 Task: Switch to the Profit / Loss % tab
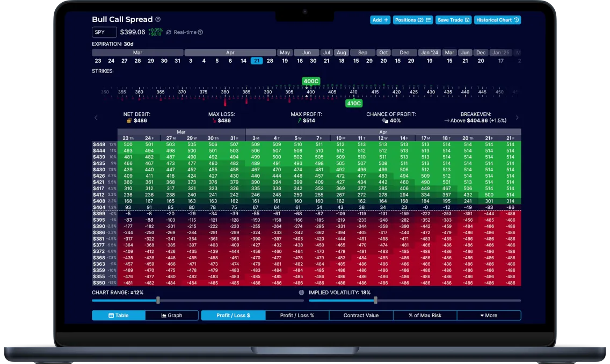click(x=296, y=315)
